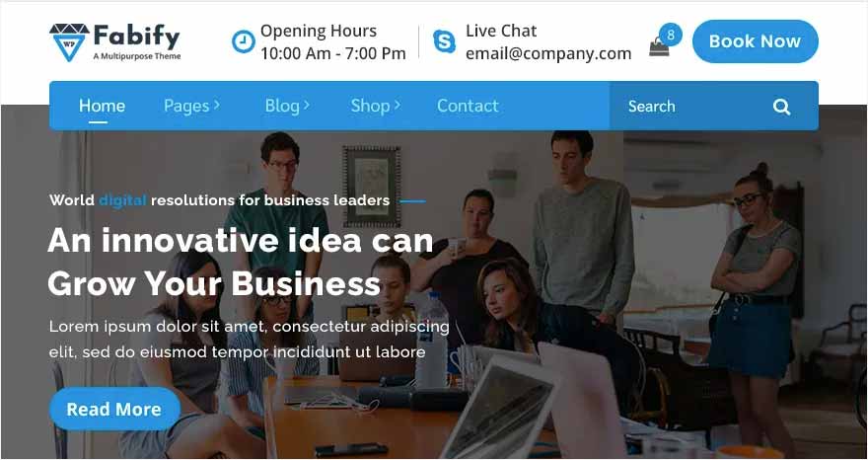Expand the Shop submenu chevron
868x460 pixels.
397,105
